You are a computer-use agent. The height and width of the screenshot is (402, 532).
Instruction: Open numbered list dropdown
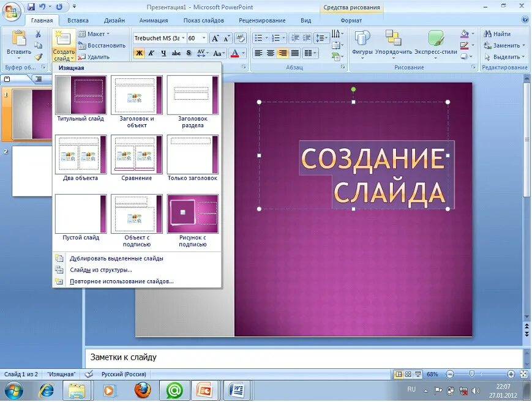click(283, 38)
